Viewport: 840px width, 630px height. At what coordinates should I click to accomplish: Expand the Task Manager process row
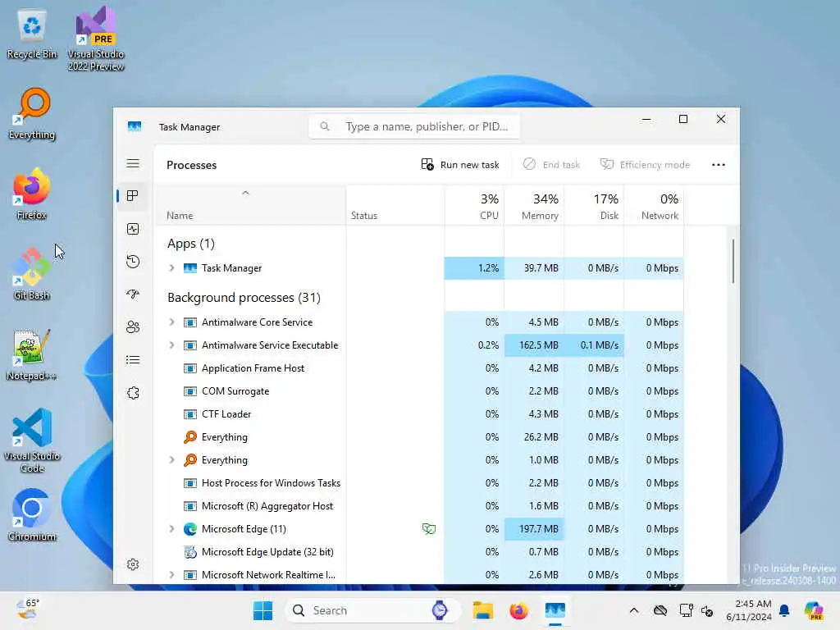point(171,268)
